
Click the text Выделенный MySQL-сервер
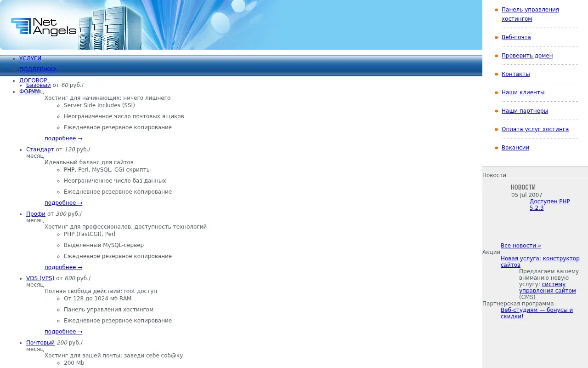(104, 245)
